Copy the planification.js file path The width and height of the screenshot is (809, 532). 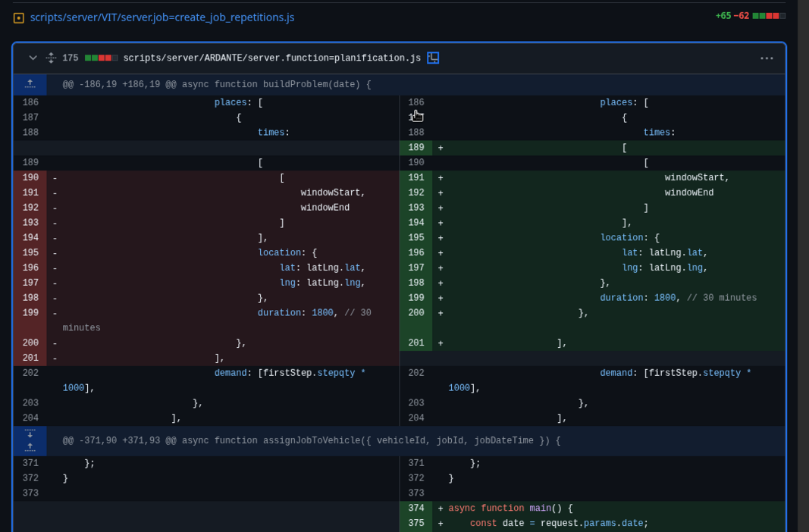pos(433,58)
